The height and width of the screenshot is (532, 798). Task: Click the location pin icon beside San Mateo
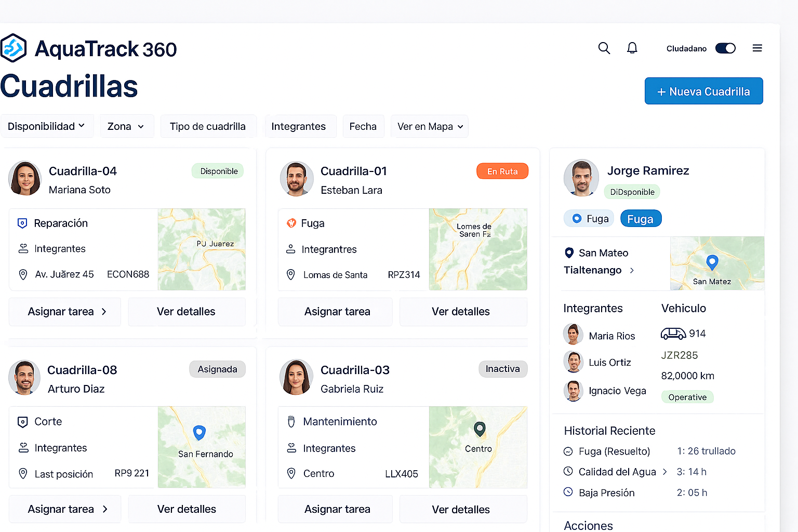[x=569, y=253]
